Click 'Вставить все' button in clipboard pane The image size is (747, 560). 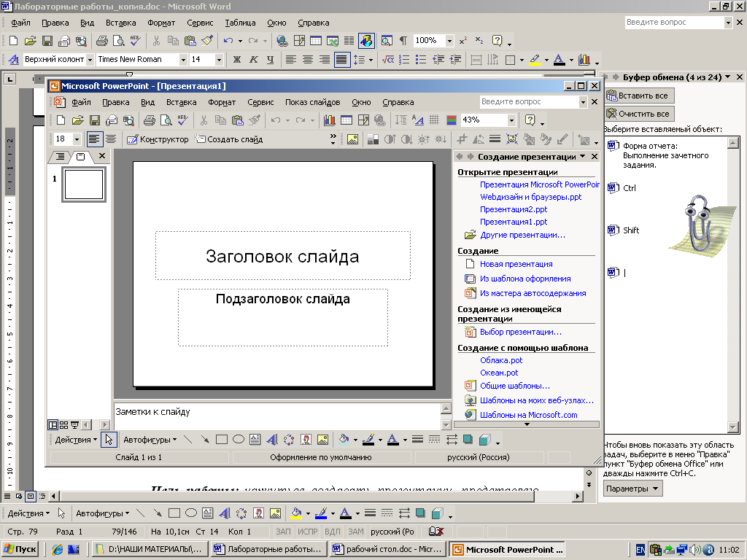[x=639, y=96]
